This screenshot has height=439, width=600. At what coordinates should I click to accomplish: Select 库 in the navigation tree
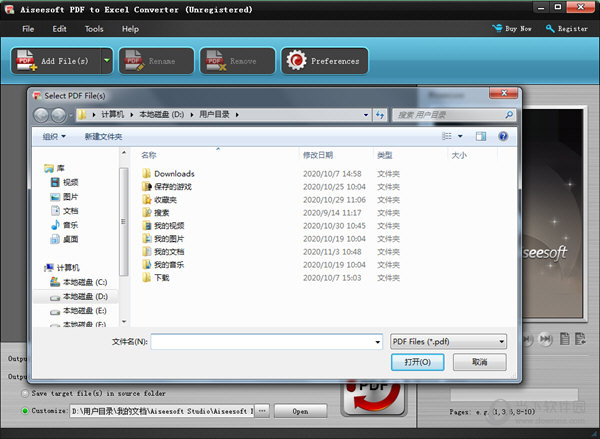point(54,168)
